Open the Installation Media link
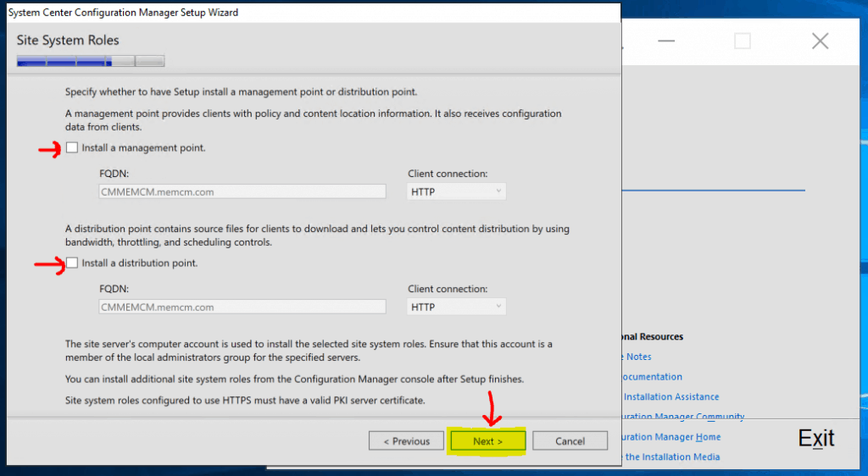The width and height of the screenshot is (868, 476). pyautogui.click(x=671, y=457)
